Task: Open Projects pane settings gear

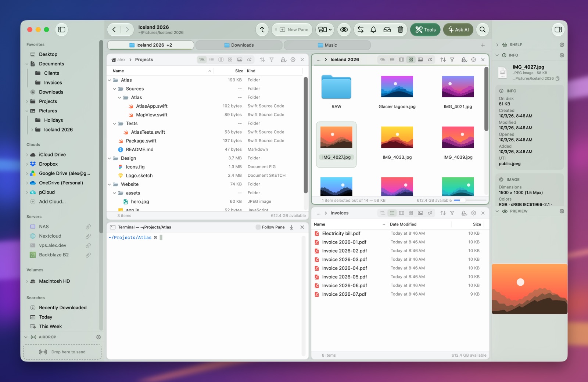Action: tap(293, 60)
